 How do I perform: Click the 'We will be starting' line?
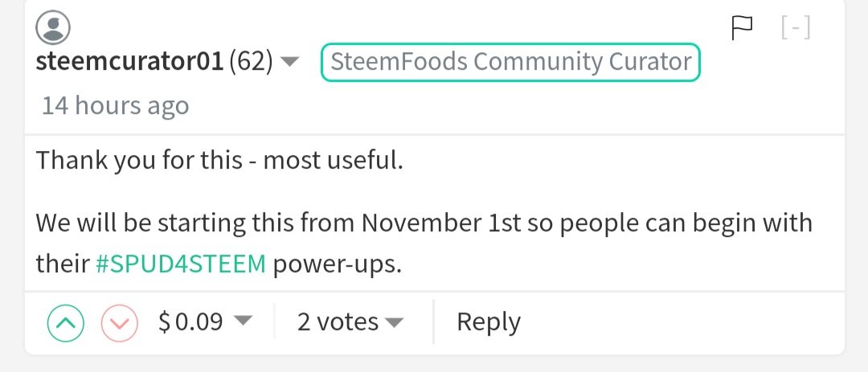click(424, 223)
